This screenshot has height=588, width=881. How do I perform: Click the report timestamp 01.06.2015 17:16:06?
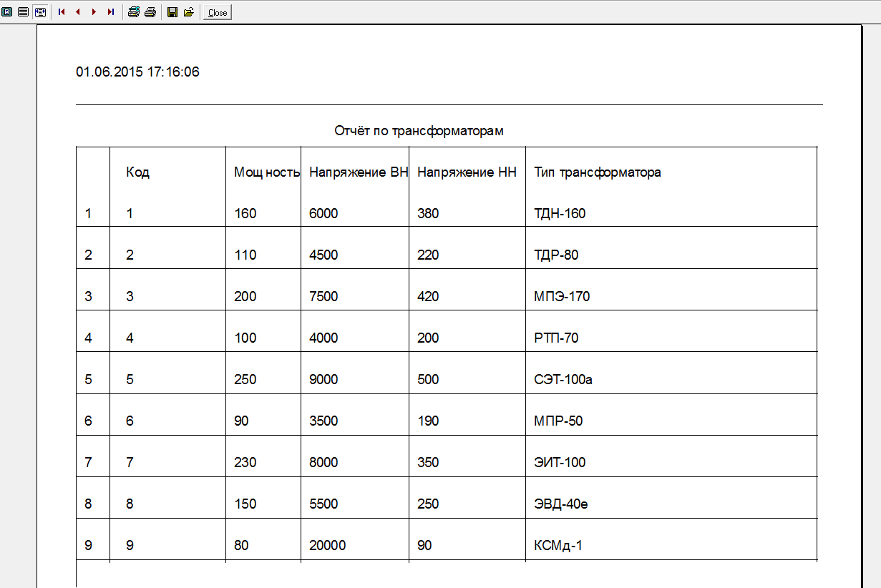pyautogui.click(x=137, y=72)
